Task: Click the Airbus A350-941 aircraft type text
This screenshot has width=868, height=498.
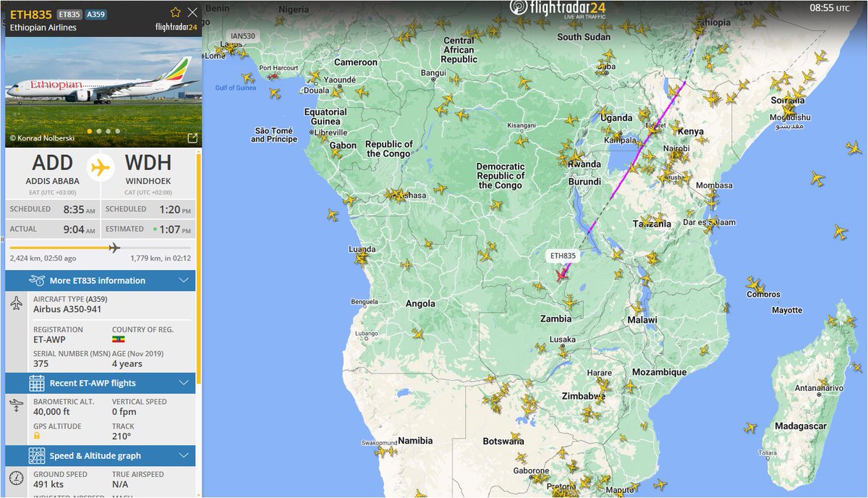Action: click(x=67, y=309)
